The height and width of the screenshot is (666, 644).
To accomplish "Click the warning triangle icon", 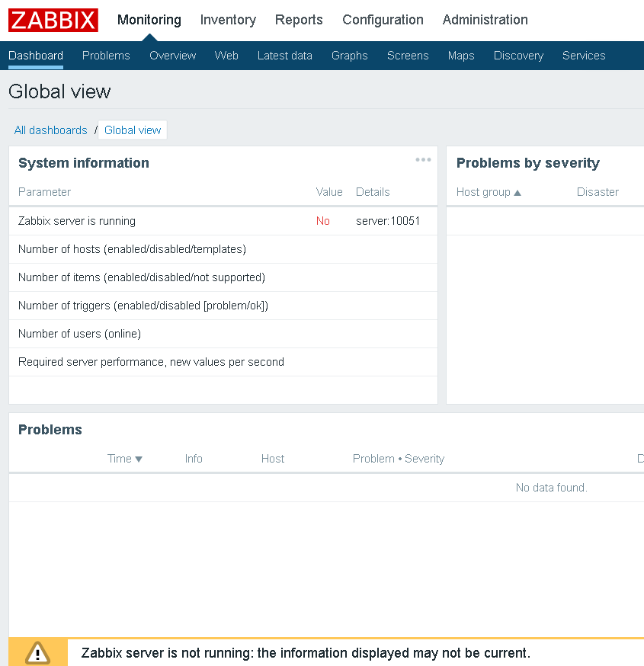I will point(37,653).
